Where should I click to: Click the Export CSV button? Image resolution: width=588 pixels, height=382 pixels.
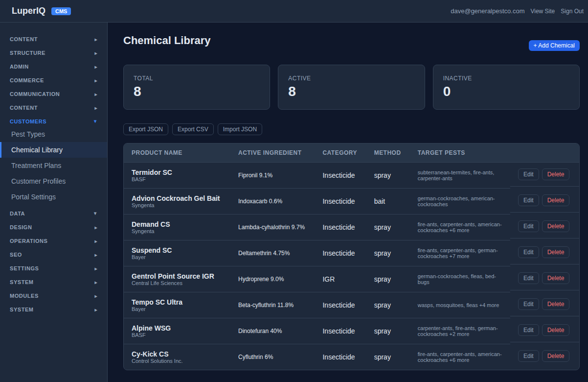tap(193, 129)
